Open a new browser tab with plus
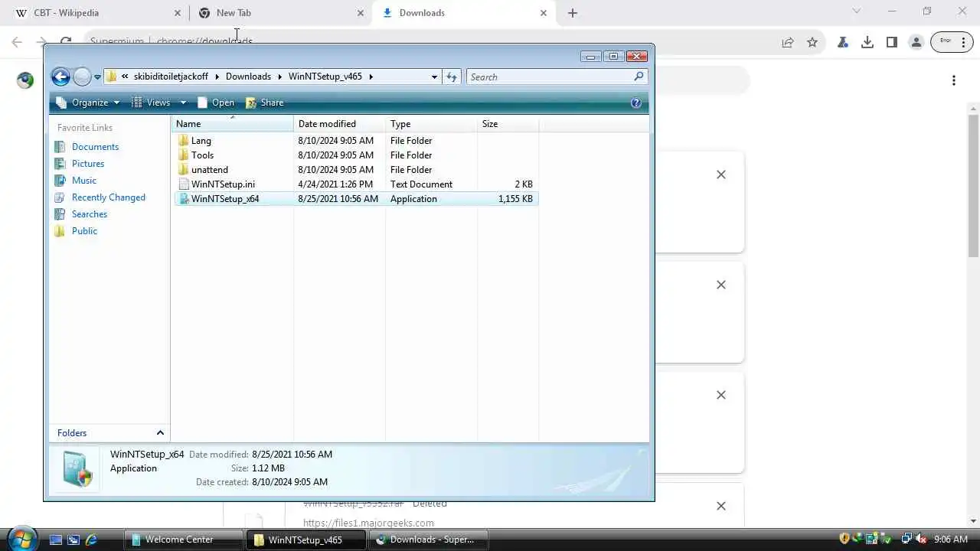 573,13
